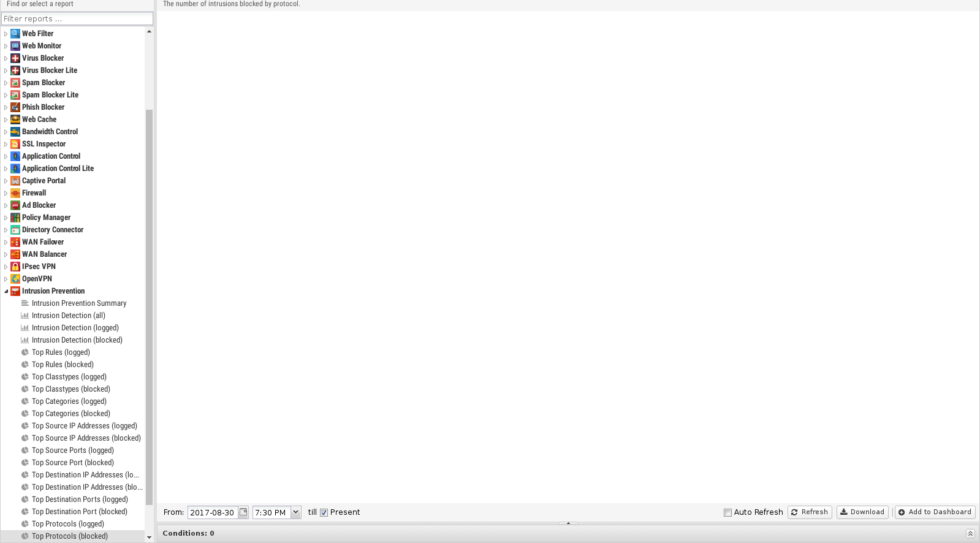Select Top Categories (blocked) report
980x543 pixels.
tap(71, 414)
